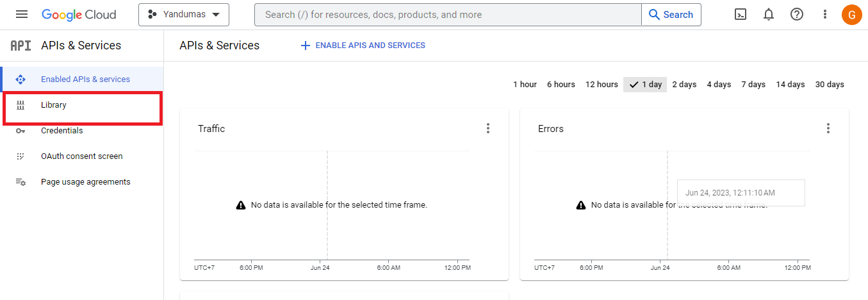Click the Traffic chart title
The image size is (868, 300).
pos(211,129)
